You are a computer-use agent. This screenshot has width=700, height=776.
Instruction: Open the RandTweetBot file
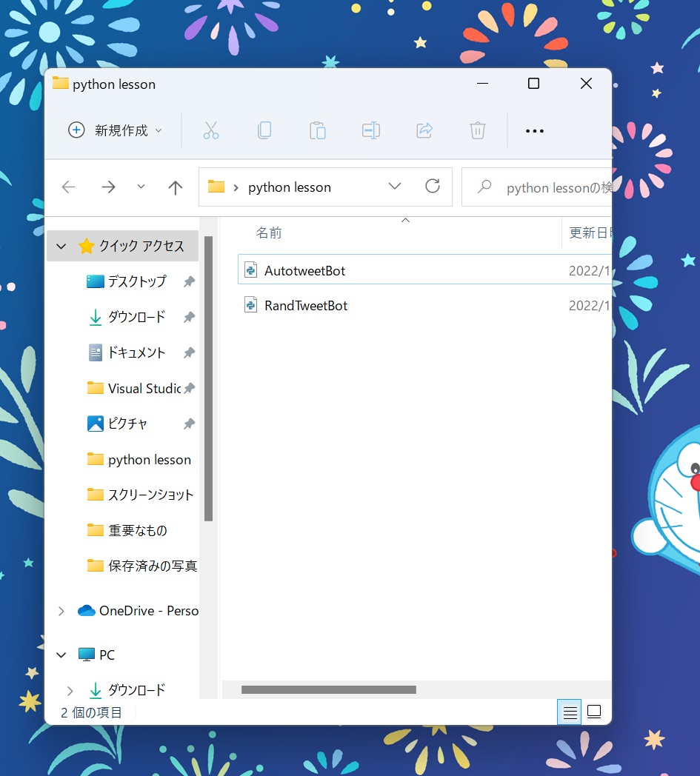305,304
